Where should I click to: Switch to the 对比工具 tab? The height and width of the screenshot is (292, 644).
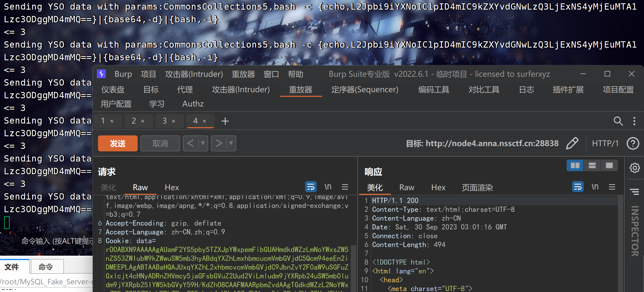pyautogui.click(x=484, y=89)
